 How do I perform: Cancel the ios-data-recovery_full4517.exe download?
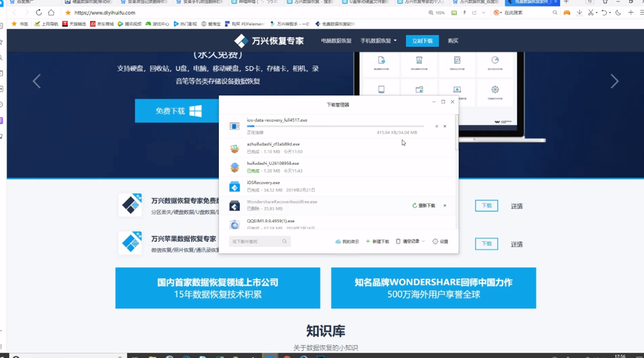point(445,126)
